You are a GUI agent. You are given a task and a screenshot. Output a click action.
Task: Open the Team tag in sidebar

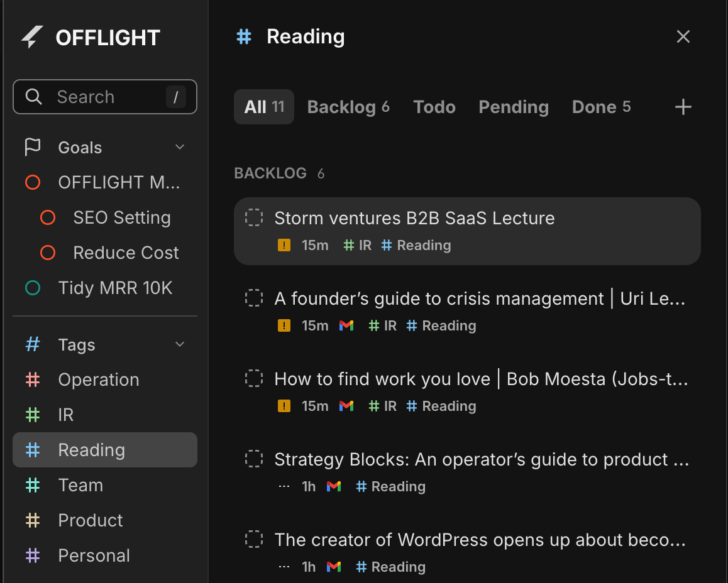click(x=80, y=485)
